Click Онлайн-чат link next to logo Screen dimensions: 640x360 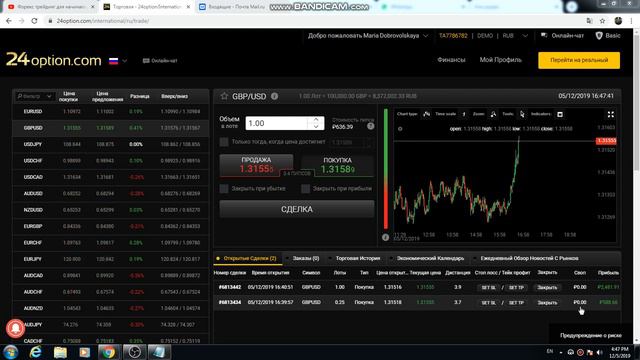pyautogui.click(x=160, y=61)
